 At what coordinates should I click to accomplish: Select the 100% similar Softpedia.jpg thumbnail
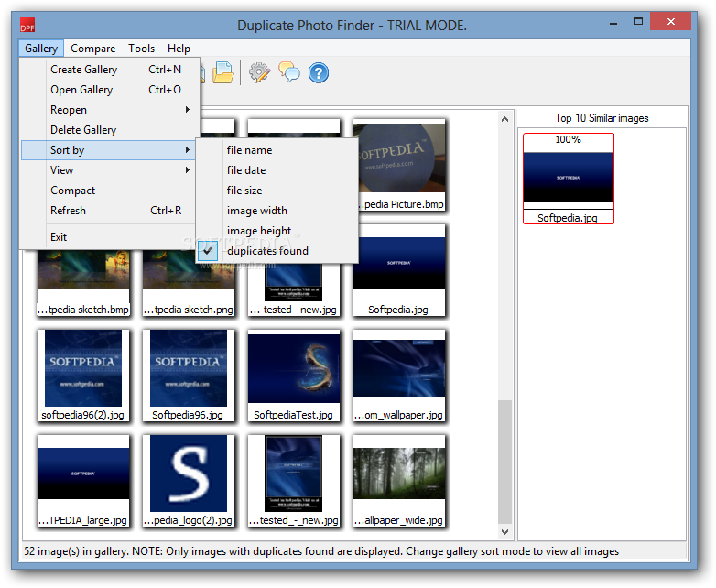click(569, 179)
